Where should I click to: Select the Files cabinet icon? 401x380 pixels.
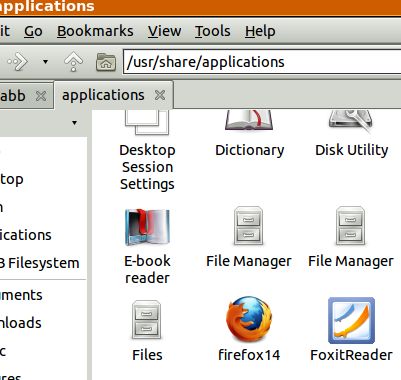(147, 320)
